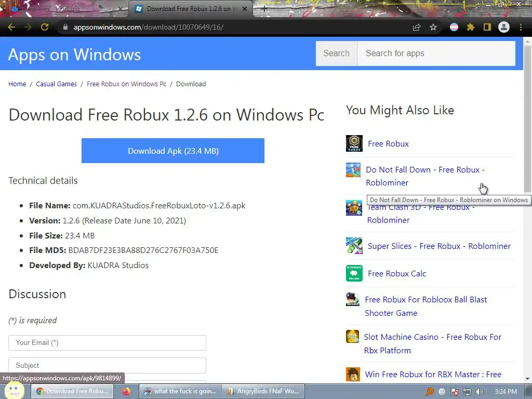Share this page via the share icon
The image size is (532, 399).
point(417,27)
